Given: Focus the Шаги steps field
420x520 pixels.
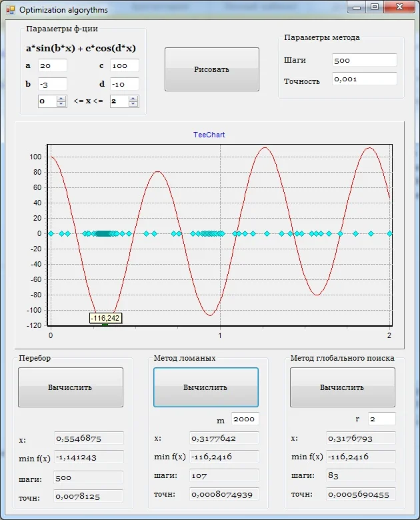Looking at the screenshot, I should 364,60.
